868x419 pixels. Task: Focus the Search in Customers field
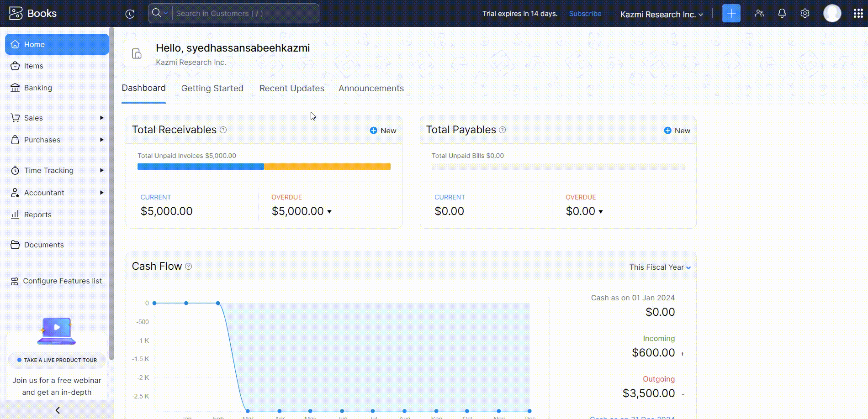(x=246, y=13)
